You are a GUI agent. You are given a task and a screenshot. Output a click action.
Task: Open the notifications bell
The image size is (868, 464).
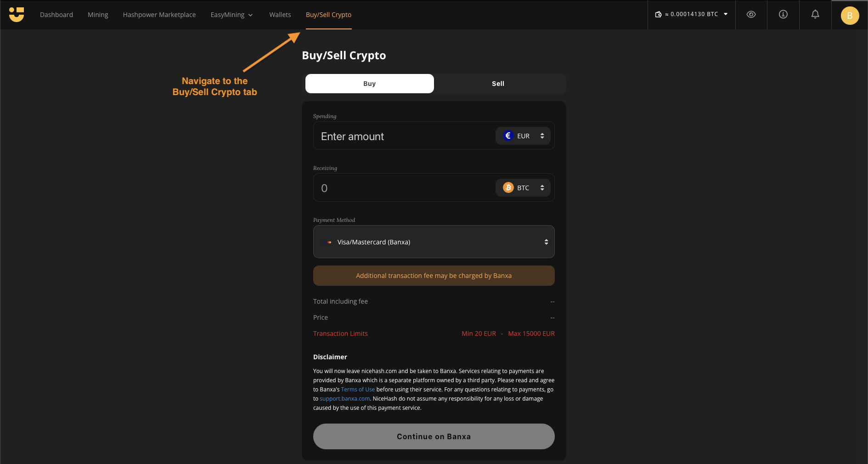[x=815, y=15]
